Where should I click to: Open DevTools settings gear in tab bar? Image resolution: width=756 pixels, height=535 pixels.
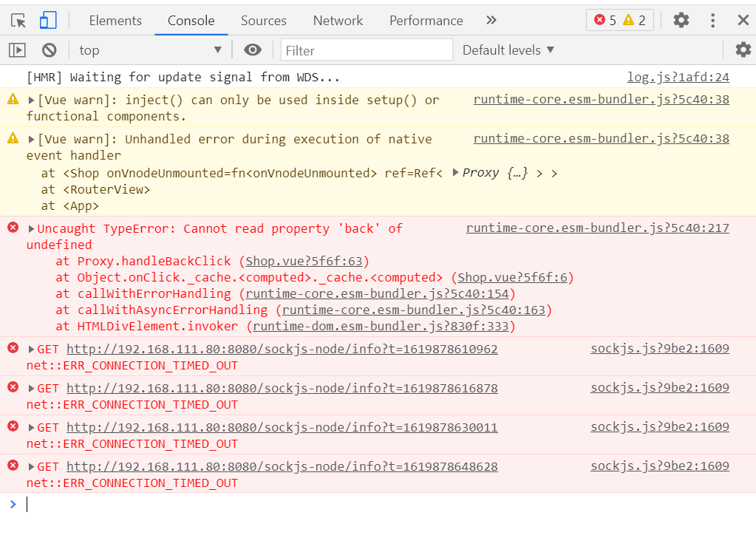(681, 21)
